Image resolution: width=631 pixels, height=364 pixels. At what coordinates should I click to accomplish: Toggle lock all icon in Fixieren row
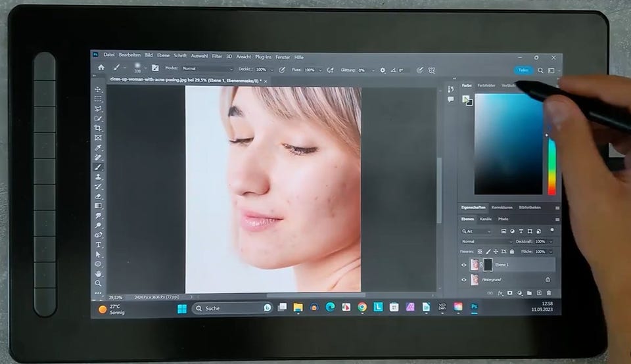pyautogui.click(x=511, y=252)
